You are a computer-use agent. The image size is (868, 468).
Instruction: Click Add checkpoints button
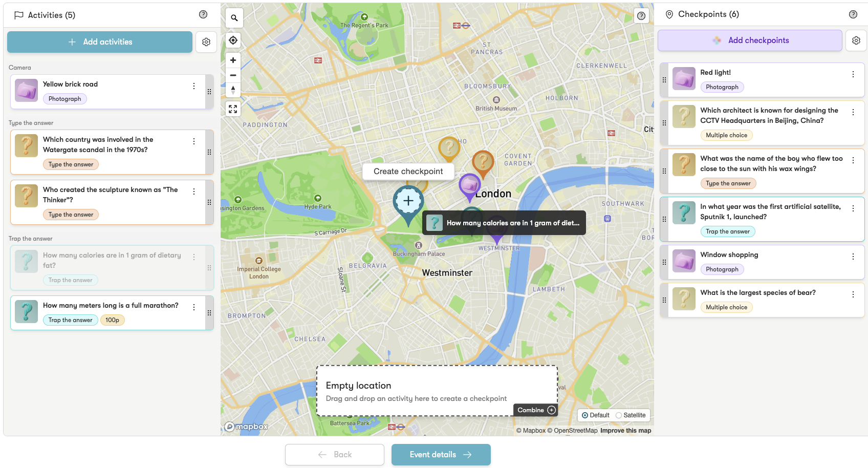point(750,40)
